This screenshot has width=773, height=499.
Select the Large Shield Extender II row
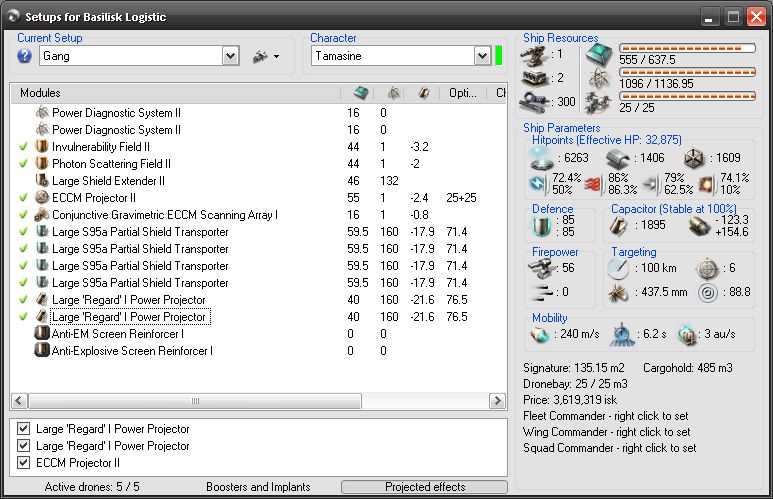pos(258,181)
